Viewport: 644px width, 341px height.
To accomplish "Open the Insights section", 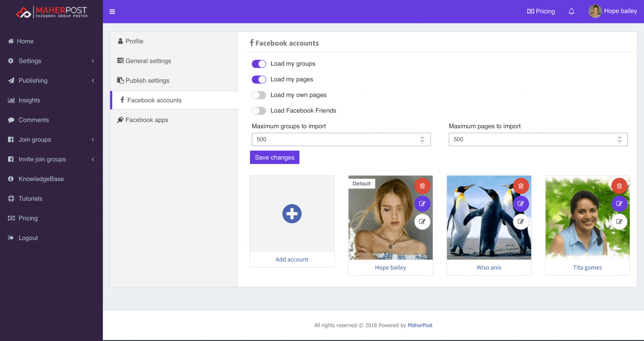I will pyautogui.click(x=29, y=100).
